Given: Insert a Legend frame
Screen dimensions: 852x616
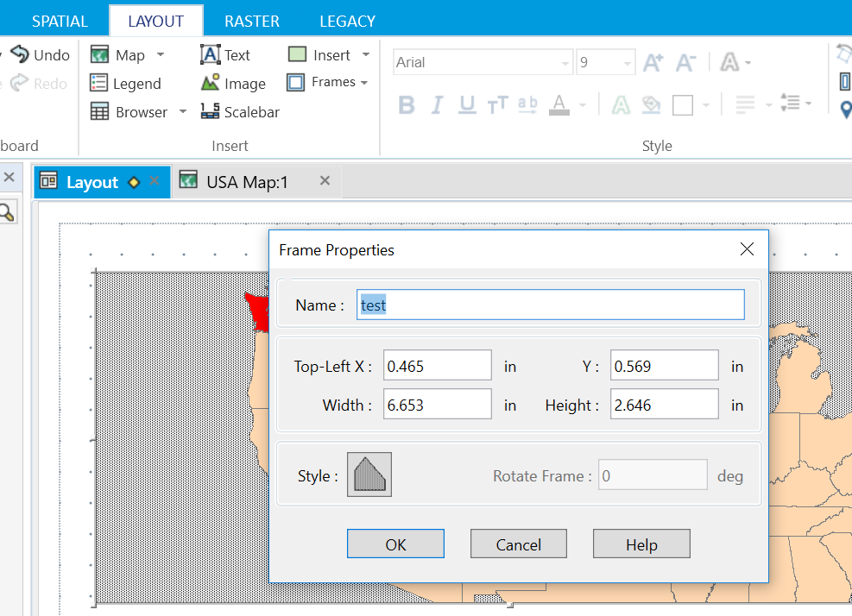Looking at the screenshot, I should click(125, 83).
